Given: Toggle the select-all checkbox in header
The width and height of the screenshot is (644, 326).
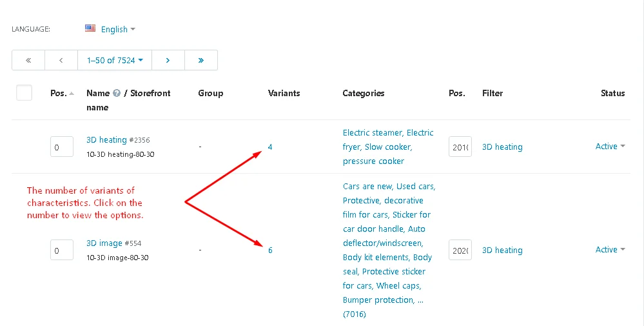Looking at the screenshot, I should [x=24, y=93].
